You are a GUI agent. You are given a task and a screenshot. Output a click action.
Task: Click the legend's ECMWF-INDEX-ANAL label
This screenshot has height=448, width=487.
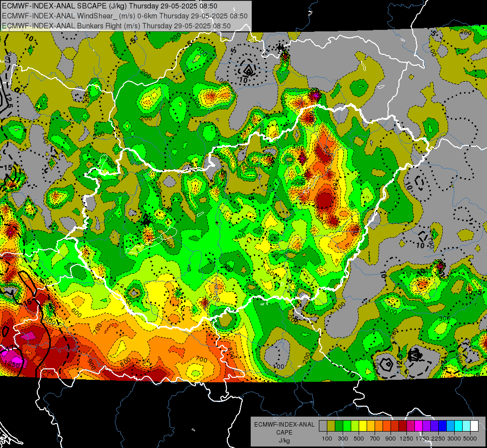tap(285, 425)
